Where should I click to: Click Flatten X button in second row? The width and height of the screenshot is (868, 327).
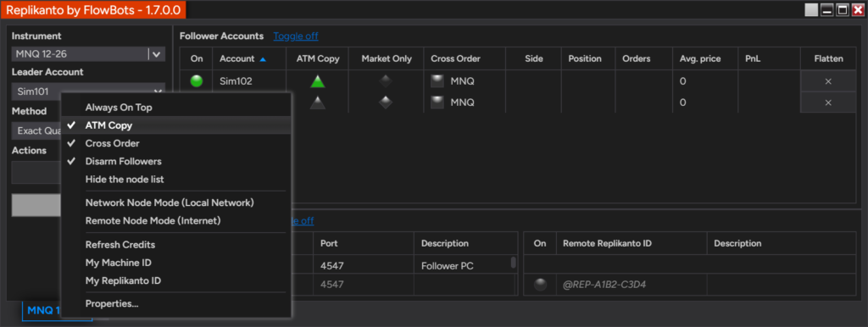828,103
